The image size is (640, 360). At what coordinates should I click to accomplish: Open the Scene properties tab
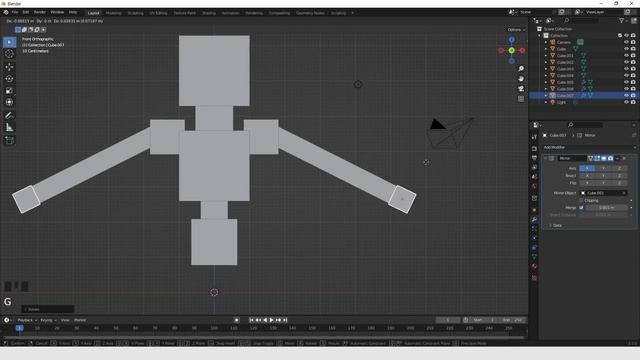tap(535, 177)
